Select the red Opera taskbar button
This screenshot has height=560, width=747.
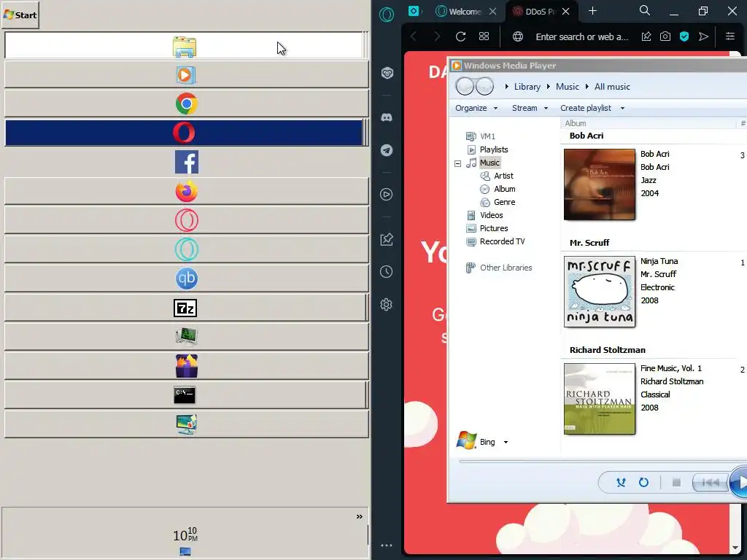pos(185,133)
